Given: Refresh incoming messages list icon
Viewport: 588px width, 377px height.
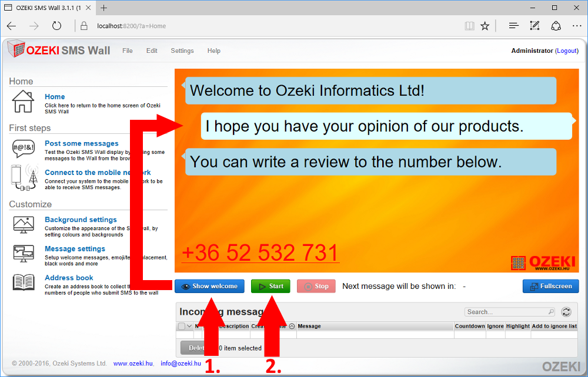Looking at the screenshot, I should [566, 312].
